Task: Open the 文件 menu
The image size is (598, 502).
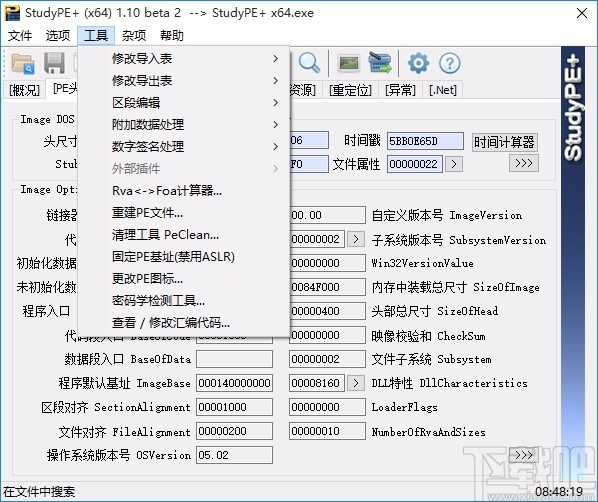Action: click(x=20, y=35)
